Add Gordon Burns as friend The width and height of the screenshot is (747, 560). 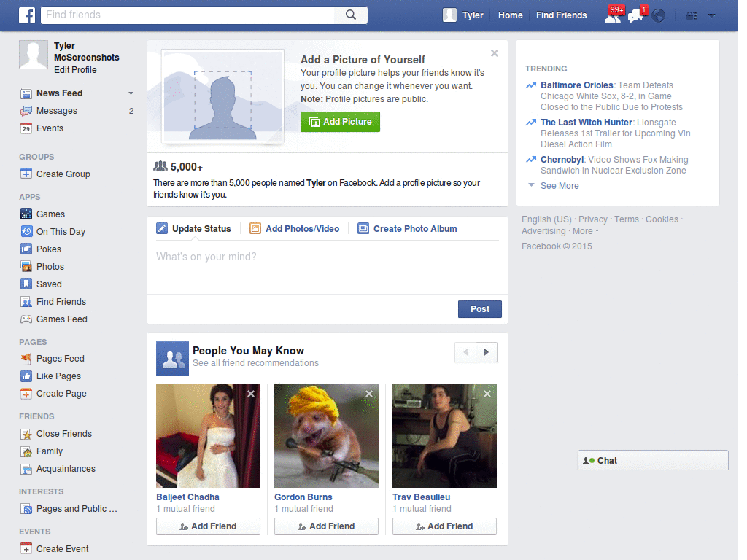(326, 526)
